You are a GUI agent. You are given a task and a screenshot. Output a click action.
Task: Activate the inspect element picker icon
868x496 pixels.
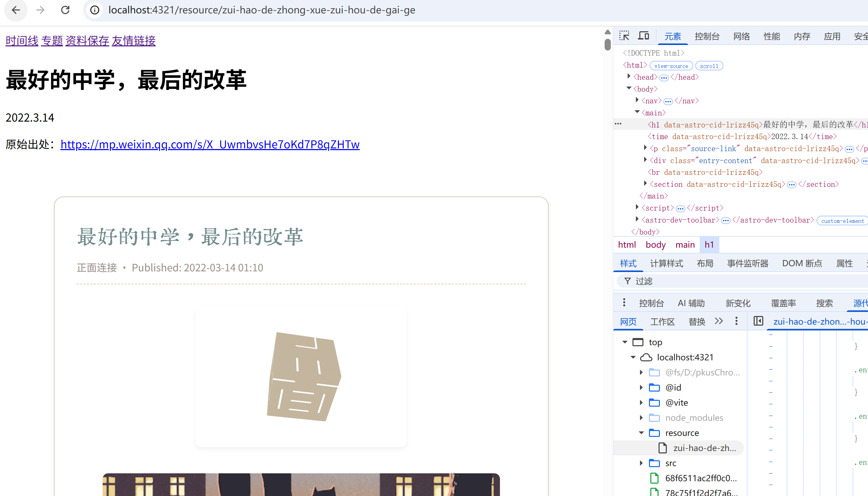(624, 36)
